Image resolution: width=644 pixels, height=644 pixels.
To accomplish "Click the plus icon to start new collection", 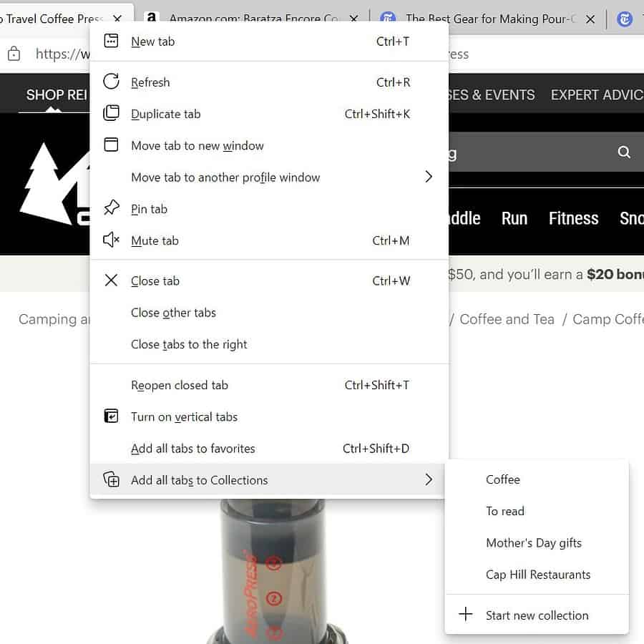I will click(x=466, y=615).
